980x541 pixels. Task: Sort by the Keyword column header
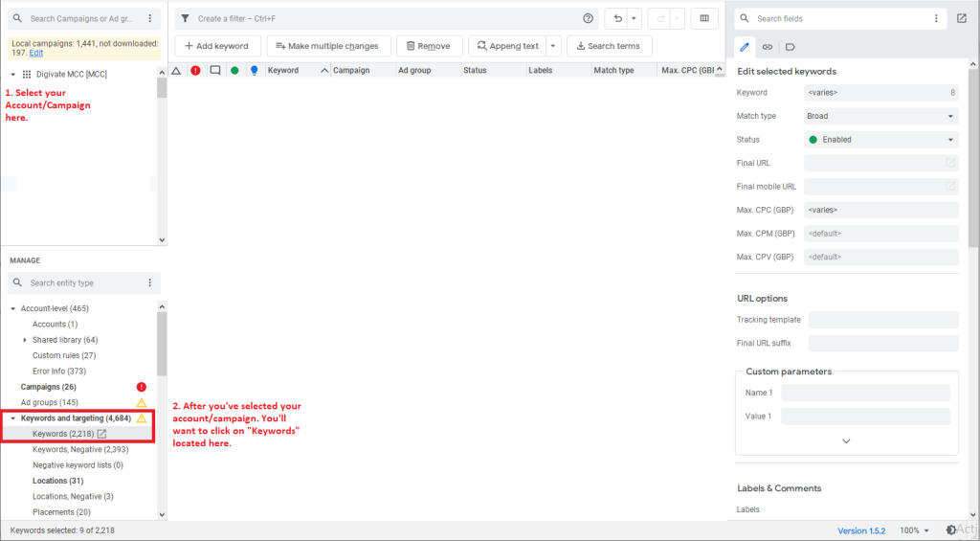(x=298, y=71)
